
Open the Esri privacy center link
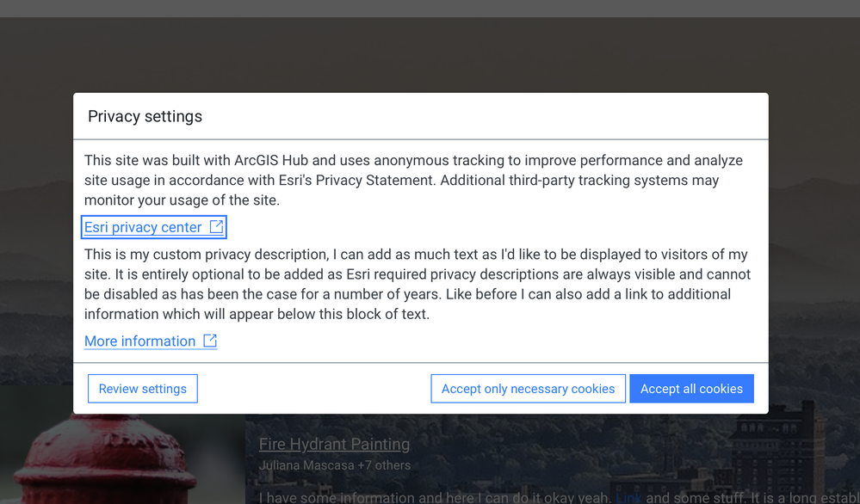pos(143,227)
